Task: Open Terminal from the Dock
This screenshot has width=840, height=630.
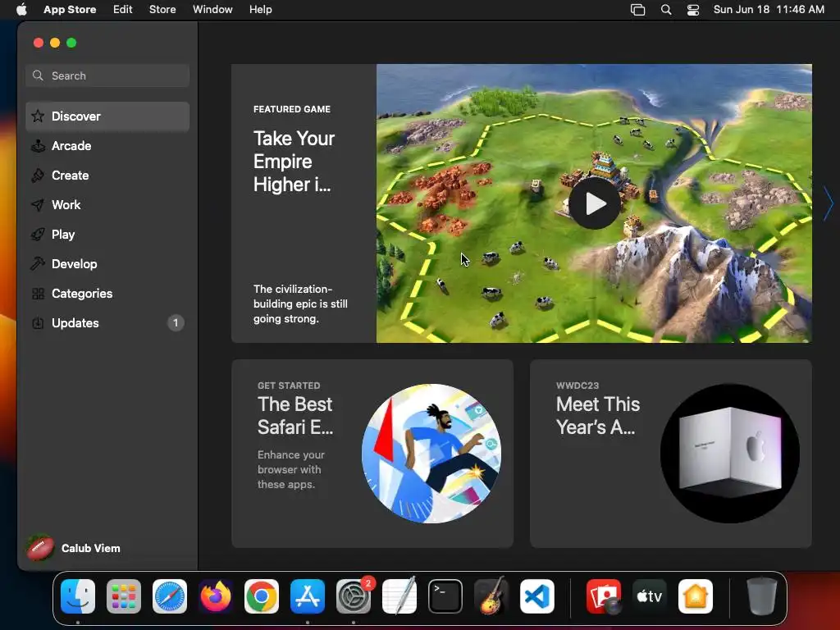Action: click(x=445, y=596)
